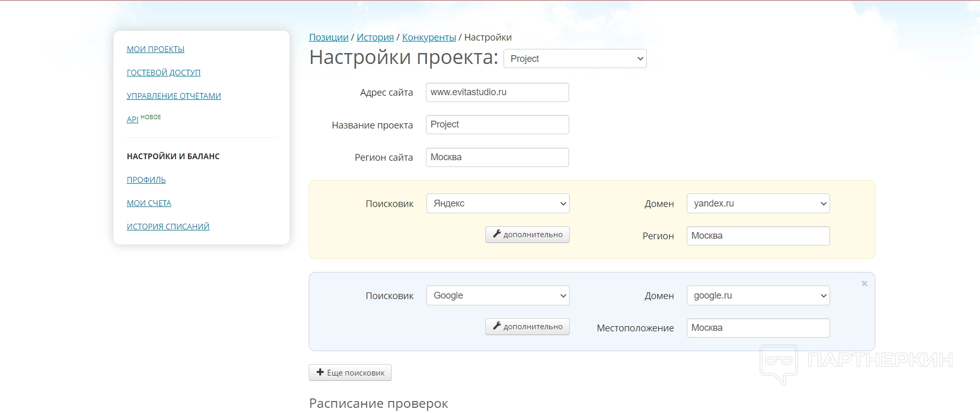
Task: Open Конкуренты breadcrumb link
Action: [429, 37]
